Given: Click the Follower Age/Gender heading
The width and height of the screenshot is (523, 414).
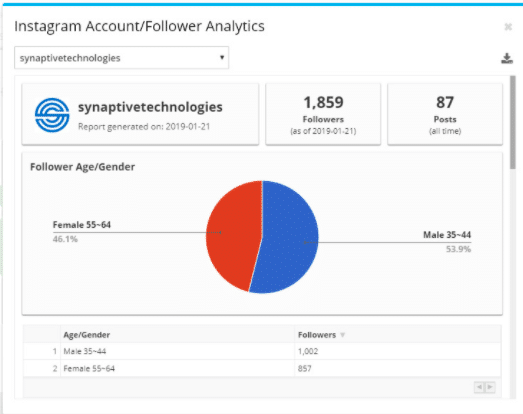Looking at the screenshot, I should 82,166.
